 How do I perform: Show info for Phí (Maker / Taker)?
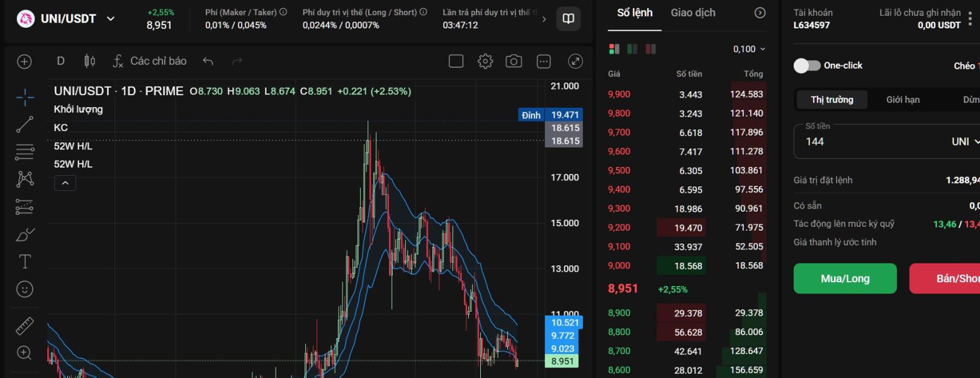tap(283, 12)
